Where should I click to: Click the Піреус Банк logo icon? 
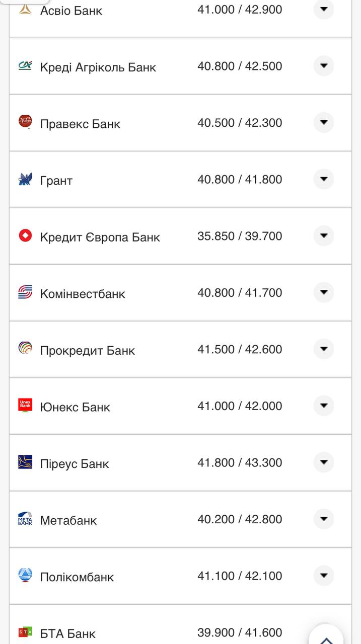point(25,462)
